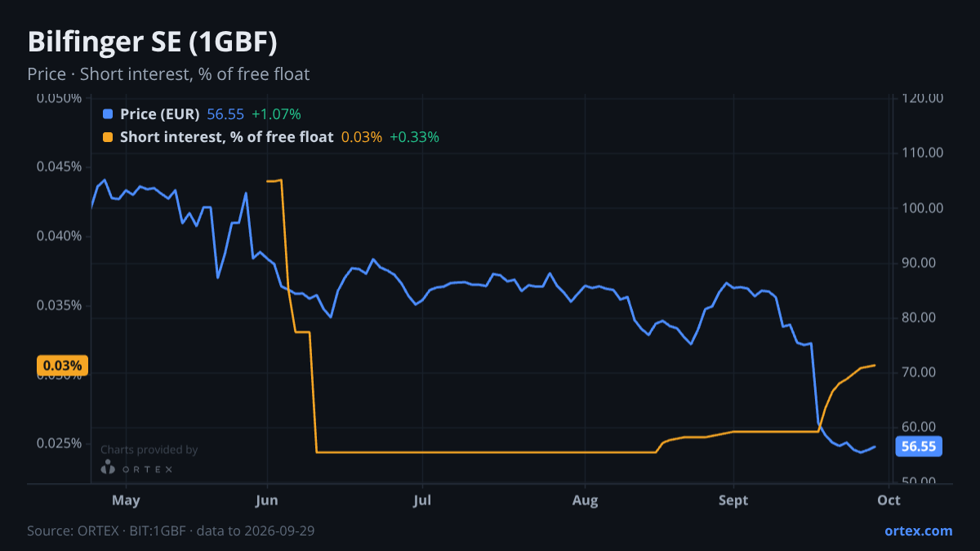The image size is (980, 551).
Task: Click the 0.025% left axis label
Action: (60, 444)
